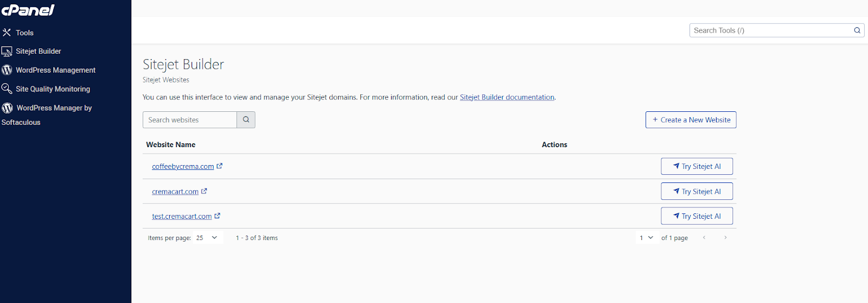Screen dimensions: 868x303
Task: Click the Website Name column header
Action: [171, 144]
